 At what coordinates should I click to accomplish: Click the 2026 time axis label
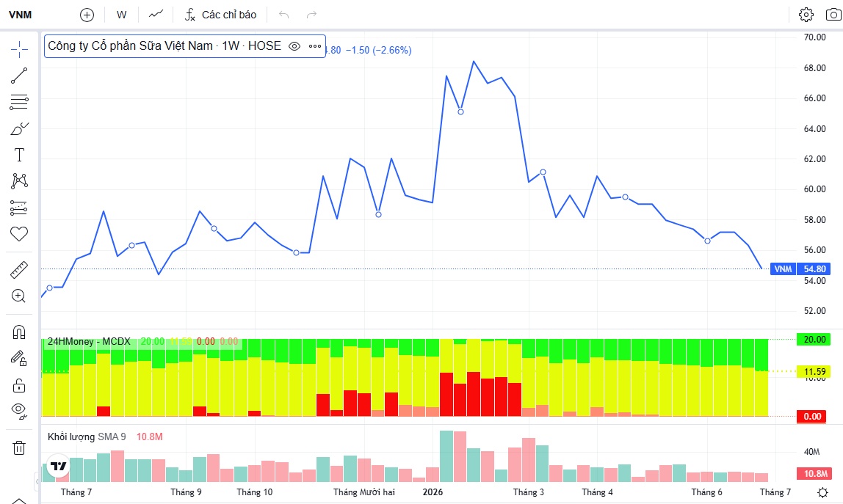433,492
